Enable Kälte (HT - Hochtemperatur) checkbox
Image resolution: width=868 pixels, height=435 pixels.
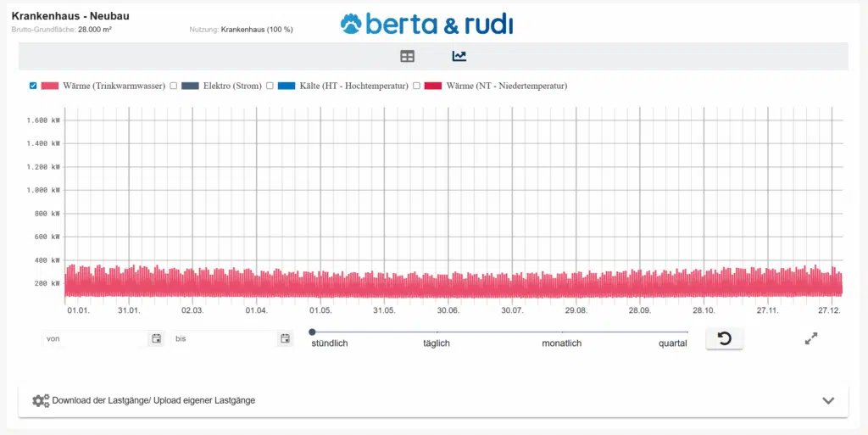coord(270,86)
